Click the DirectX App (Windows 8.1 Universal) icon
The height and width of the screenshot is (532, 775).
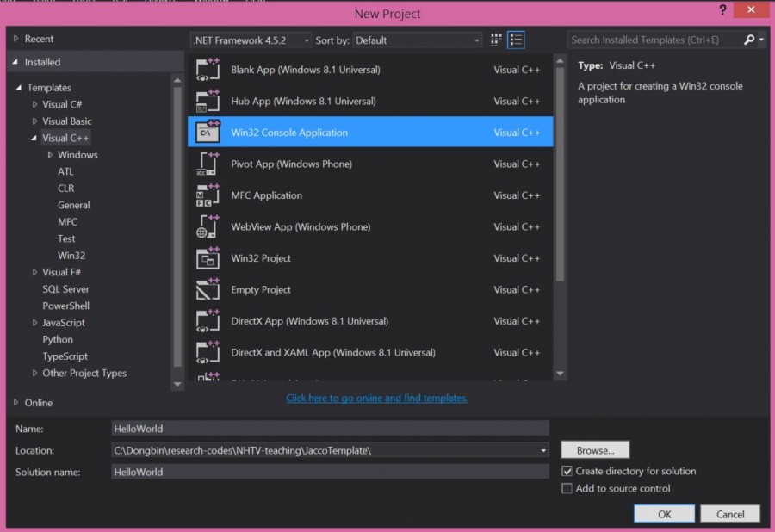(208, 321)
